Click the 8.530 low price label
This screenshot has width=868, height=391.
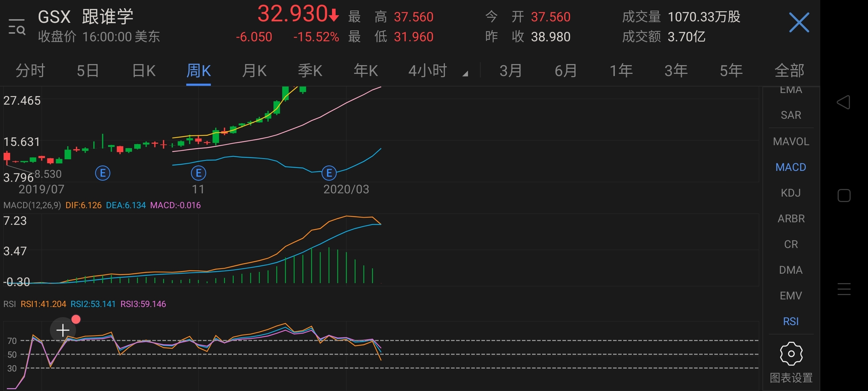pos(48,174)
